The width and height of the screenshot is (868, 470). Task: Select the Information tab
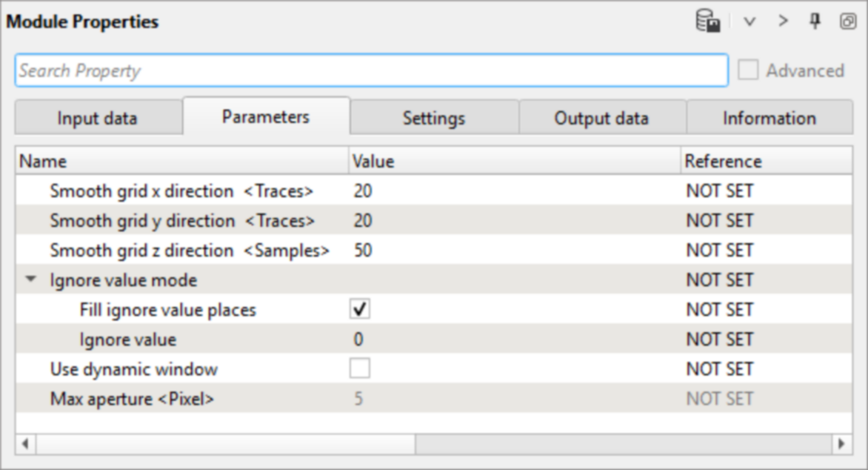[769, 119]
